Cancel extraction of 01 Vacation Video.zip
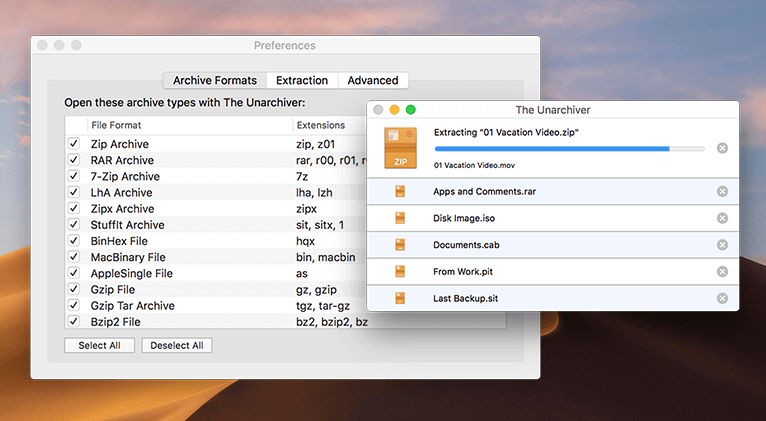This screenshot has height=421, width=766. coord(722,148)
